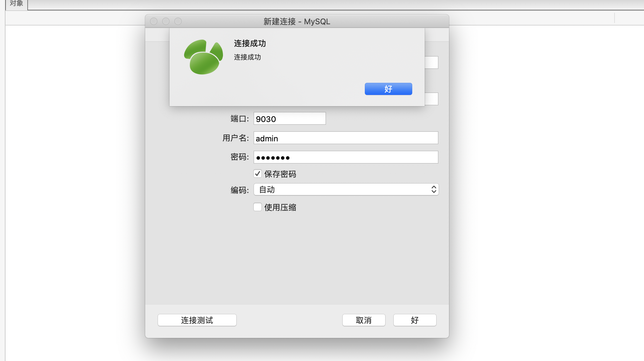Click the 用户名: label
Image resolution: width=644 pixels, height=361 pixels.
pyautogui.click(x=236, y=138)
